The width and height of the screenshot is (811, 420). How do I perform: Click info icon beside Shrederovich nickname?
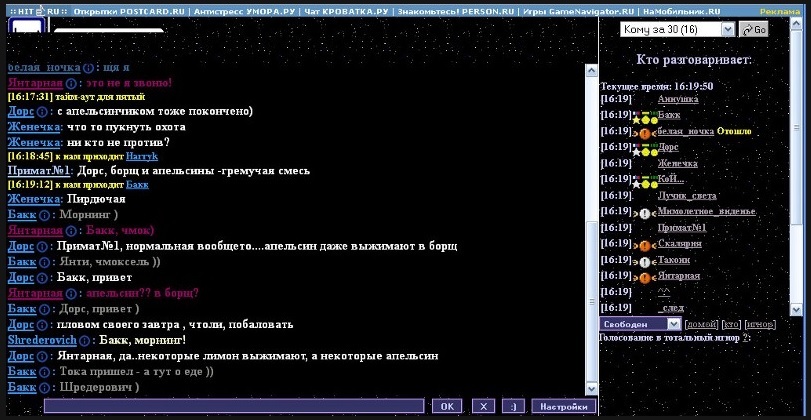click(84, 340)
